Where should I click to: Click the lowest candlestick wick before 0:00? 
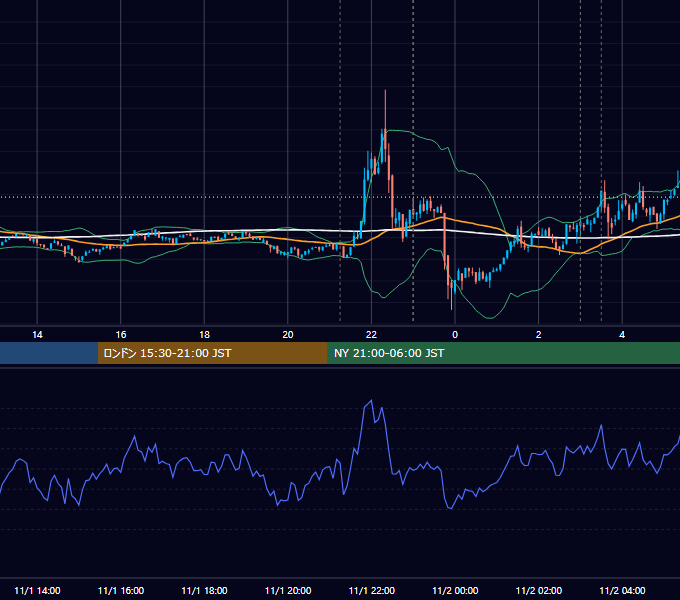click(451, 309)
